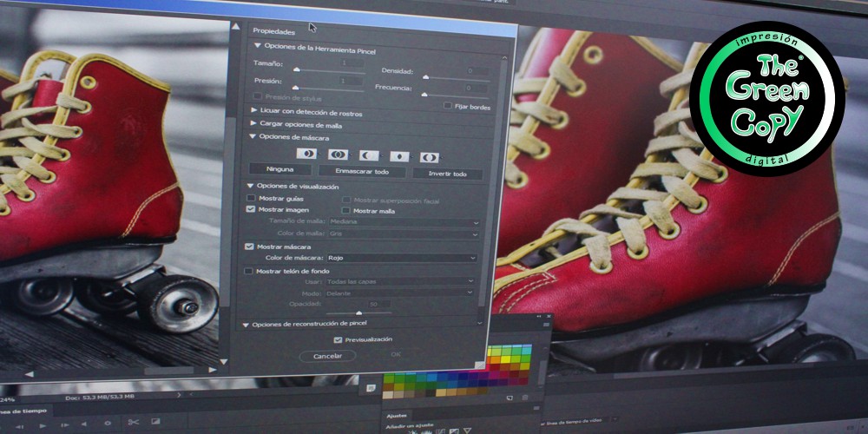The width and height of the screenshot is (868, 434).
Task: Expand the Cargar opciones de malla section
Action: coord(253,124)
